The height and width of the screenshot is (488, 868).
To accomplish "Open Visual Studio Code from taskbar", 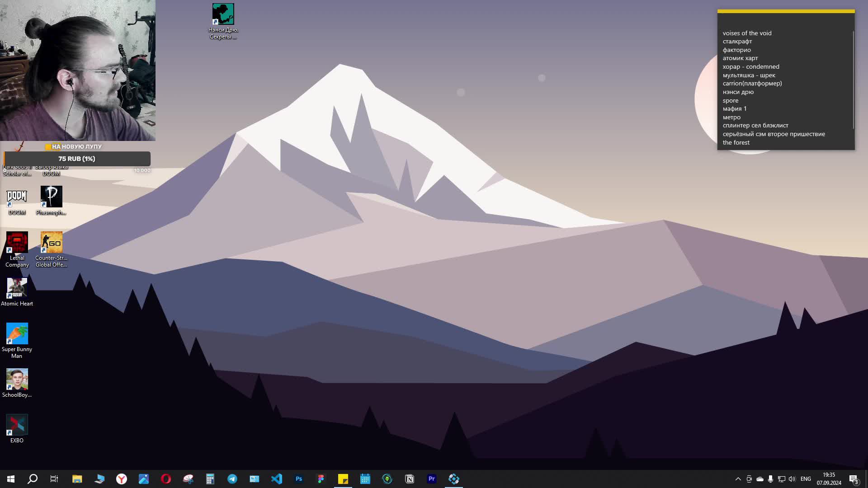I will click(277, 479).
